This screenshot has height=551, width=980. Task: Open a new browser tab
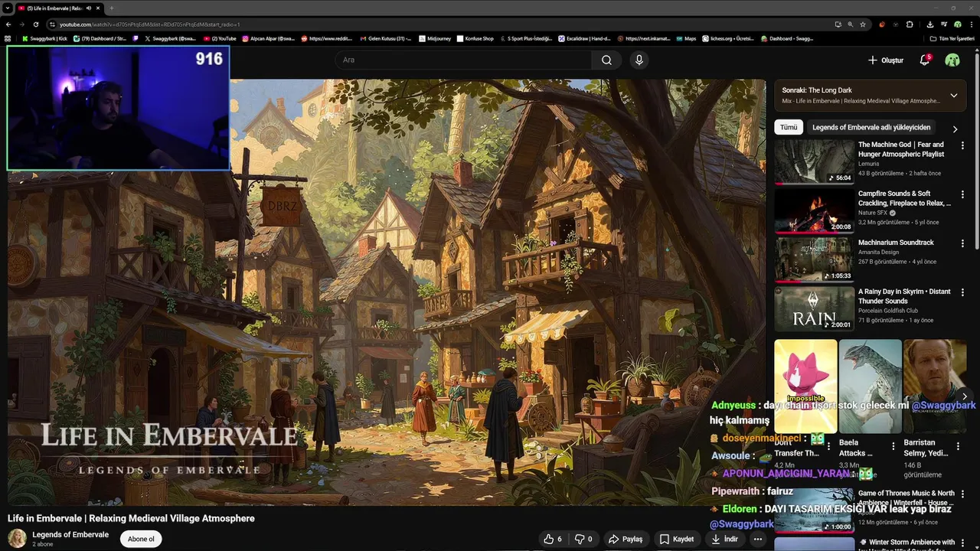pos(112,8)
